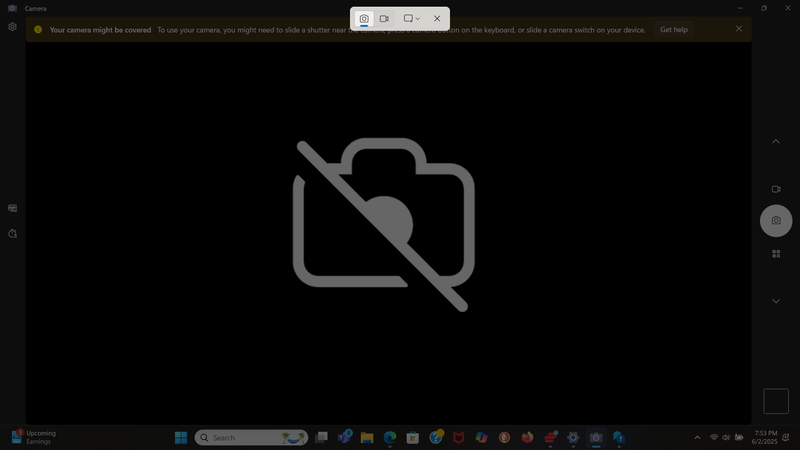The width and height of the screenshot is (800, 450).
Task: Open the camera roll thumbnail
Action: pyautogui.click(x=776, y=401)
